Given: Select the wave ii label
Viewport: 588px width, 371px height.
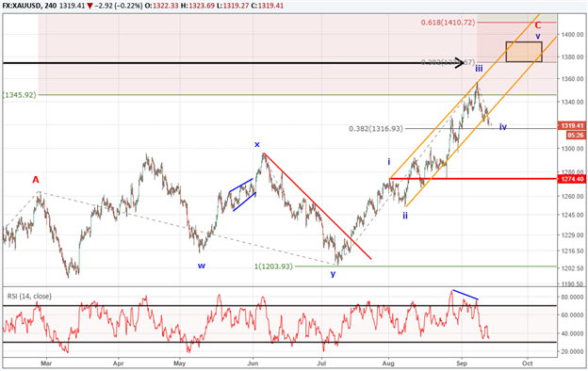Looking at the screenshot, I should pos(405,216).
